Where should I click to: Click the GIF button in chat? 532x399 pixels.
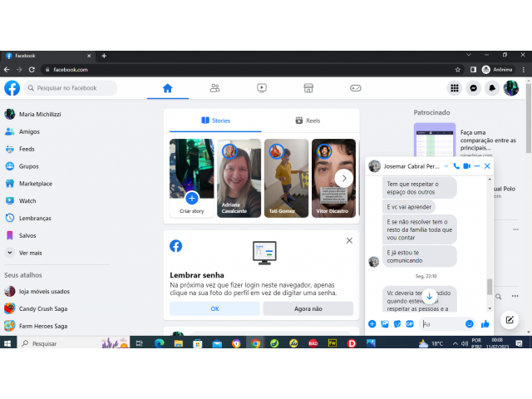(x=410, y=323)
